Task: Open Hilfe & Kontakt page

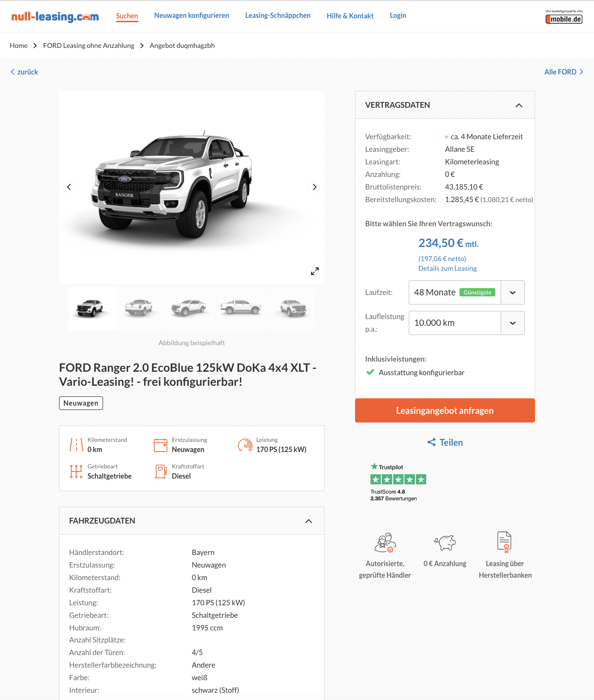Action: coord(350,16)
